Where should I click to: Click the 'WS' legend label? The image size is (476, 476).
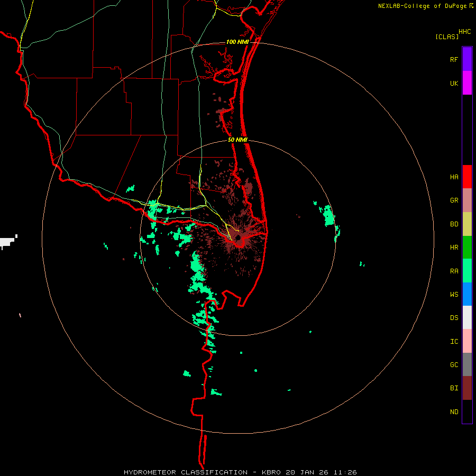(x=454, y=294)
